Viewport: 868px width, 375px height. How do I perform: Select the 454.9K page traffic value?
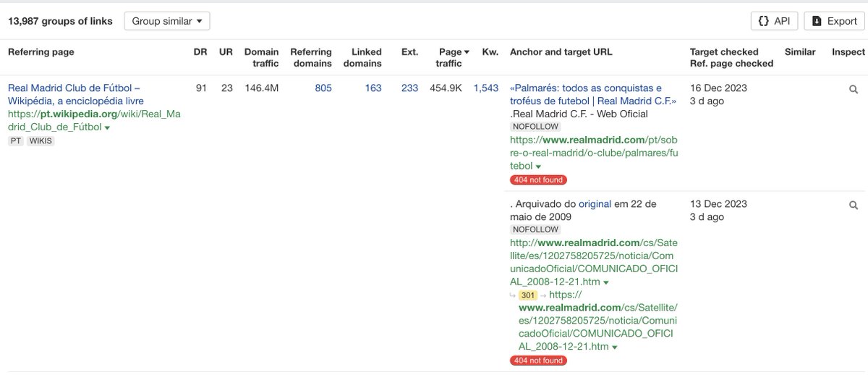pyautogui.click(x=446, y=88)
